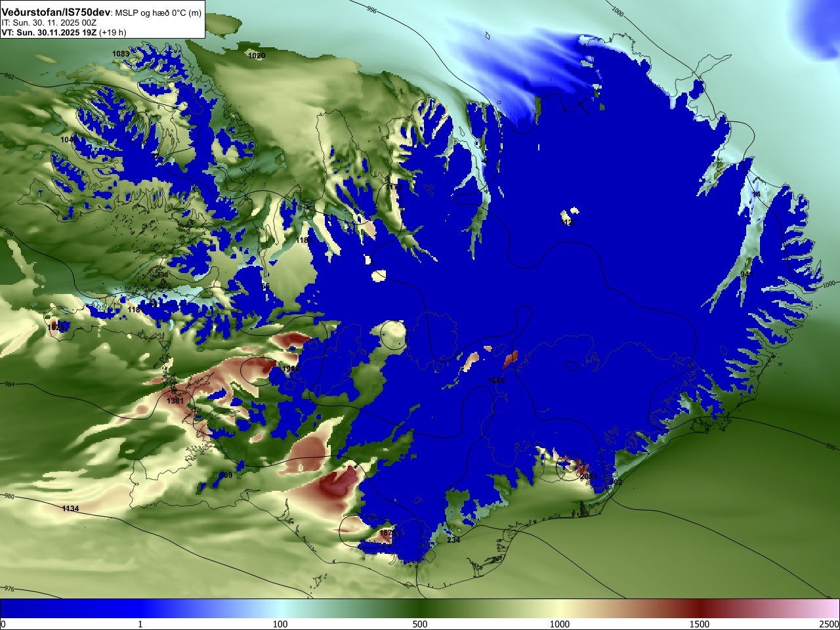Click the '0' tick label on color scale

click(x=3, y=624)
